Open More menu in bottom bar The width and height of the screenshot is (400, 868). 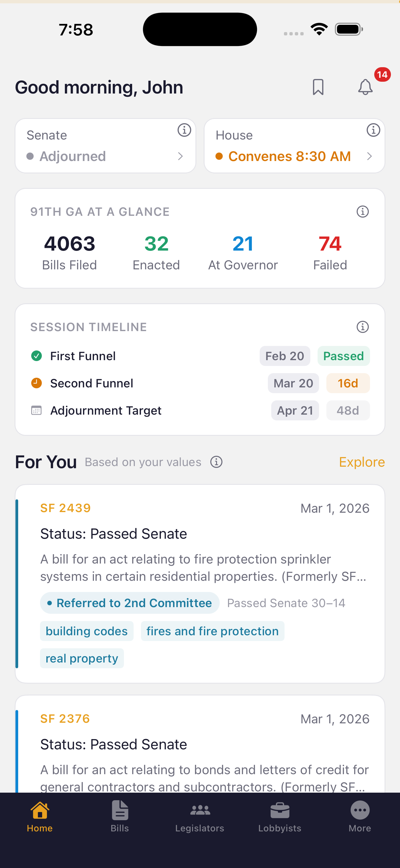coord(360,816)
